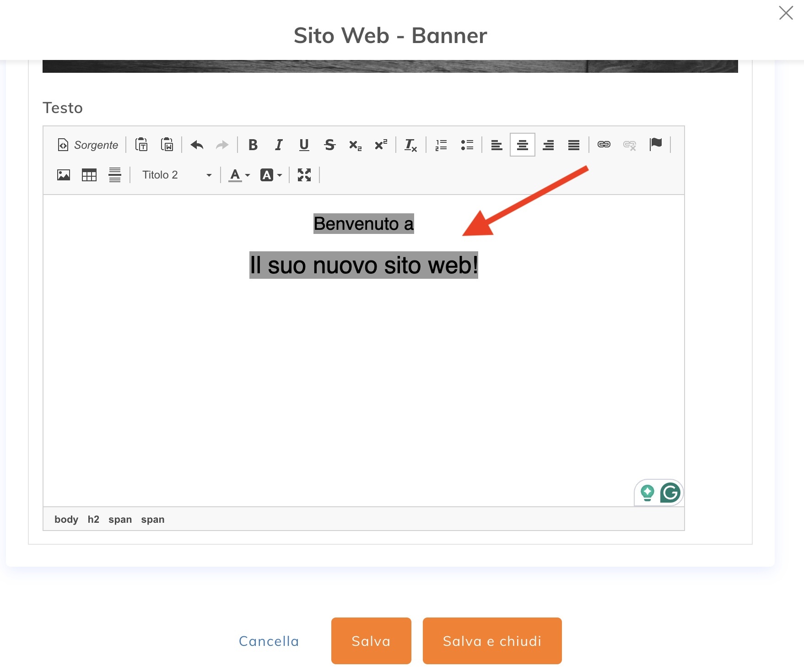Click the Salva e chiudi button
This screenshot has width=804, height=672.
tap(492, 641)
